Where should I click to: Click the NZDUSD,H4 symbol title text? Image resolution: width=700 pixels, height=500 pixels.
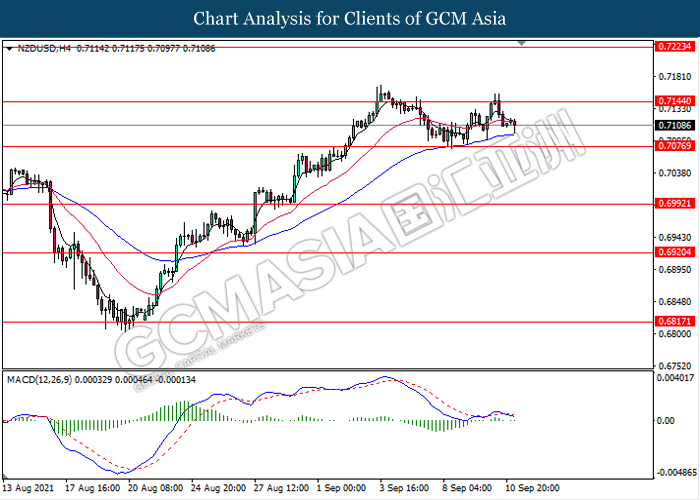pos(44,49)
